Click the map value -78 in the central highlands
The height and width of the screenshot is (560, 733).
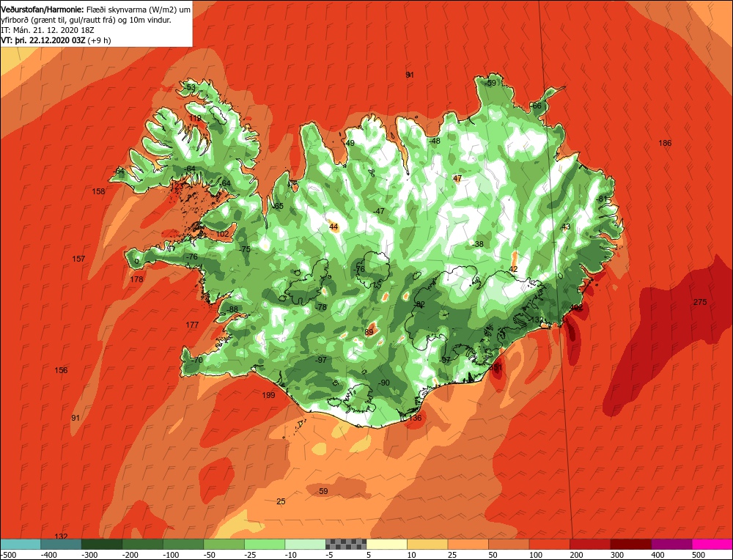tap(321, 307)
